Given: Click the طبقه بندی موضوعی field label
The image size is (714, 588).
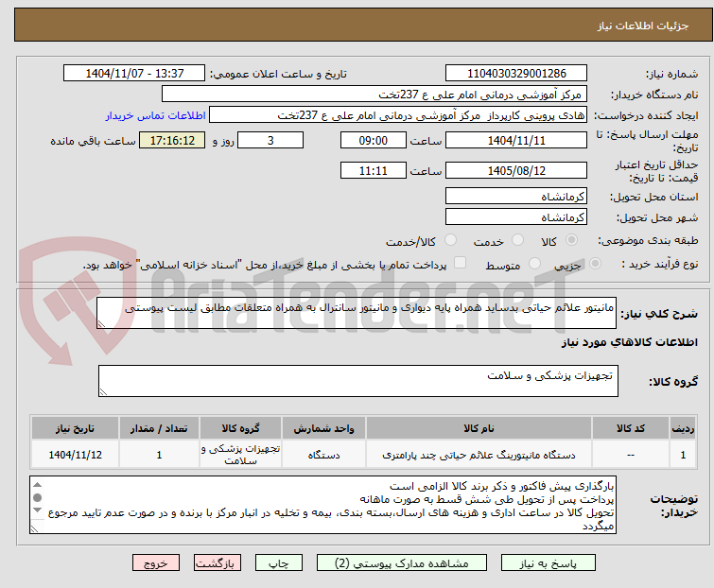Looking at the screenshot, I should coord(648,240).
